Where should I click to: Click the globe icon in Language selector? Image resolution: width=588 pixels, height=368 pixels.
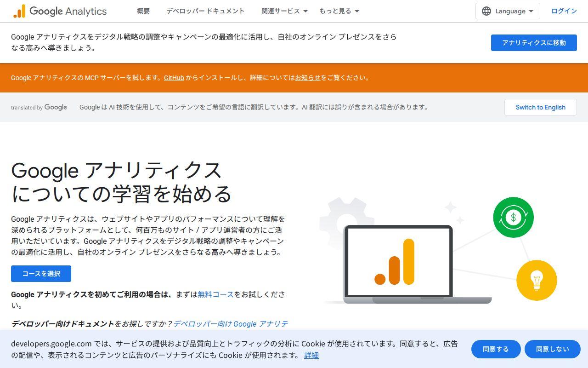pos(486,11)
